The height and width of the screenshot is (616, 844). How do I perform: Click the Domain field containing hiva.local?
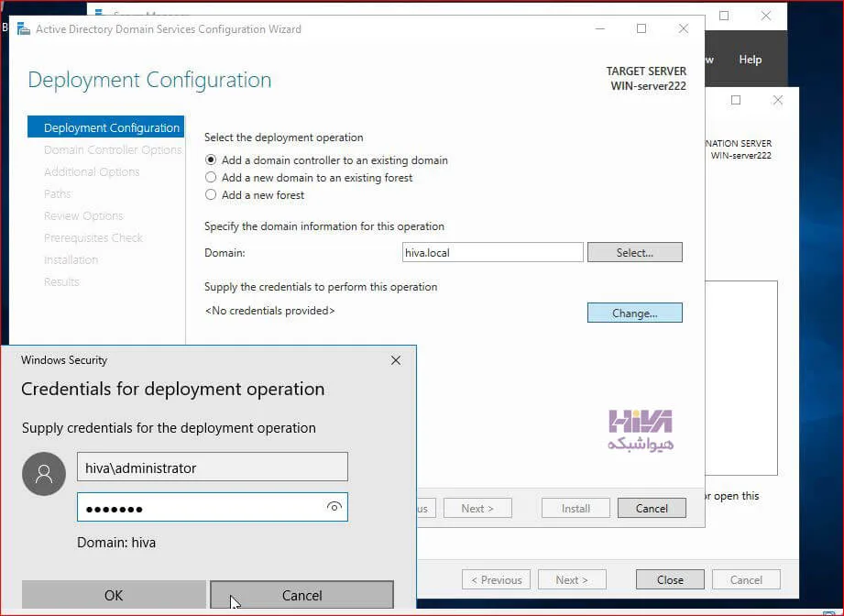tap(492, 252)
